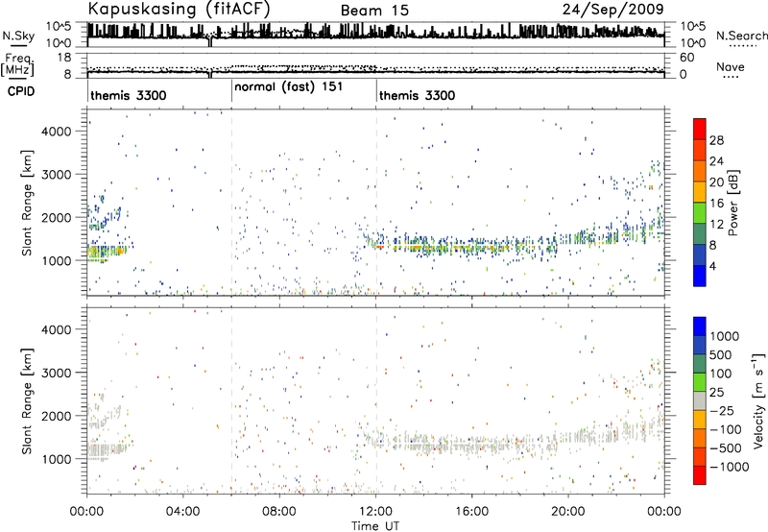Image resolution: width=768 pixels, height=532 pixels.
Task: Click the "20:00" time axis label
Action: click(567, 512)
